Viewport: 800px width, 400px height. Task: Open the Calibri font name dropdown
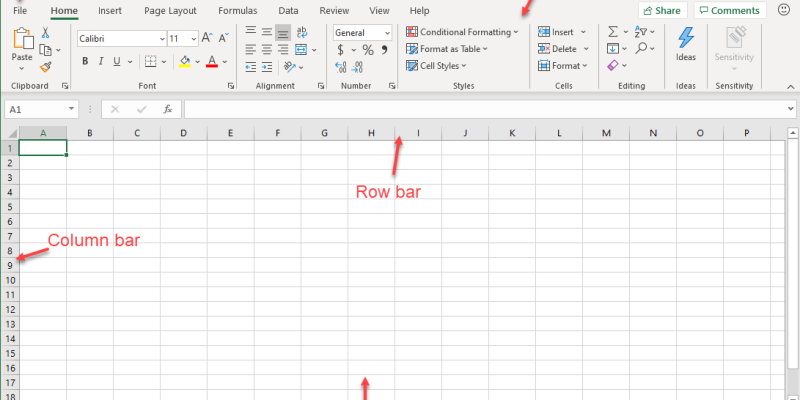click(121, 38)
